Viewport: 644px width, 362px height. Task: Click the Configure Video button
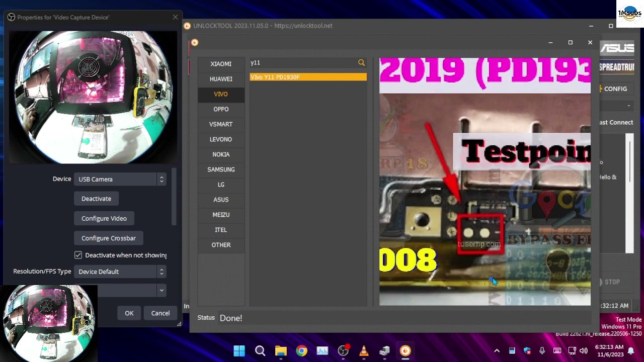point(104,218)
